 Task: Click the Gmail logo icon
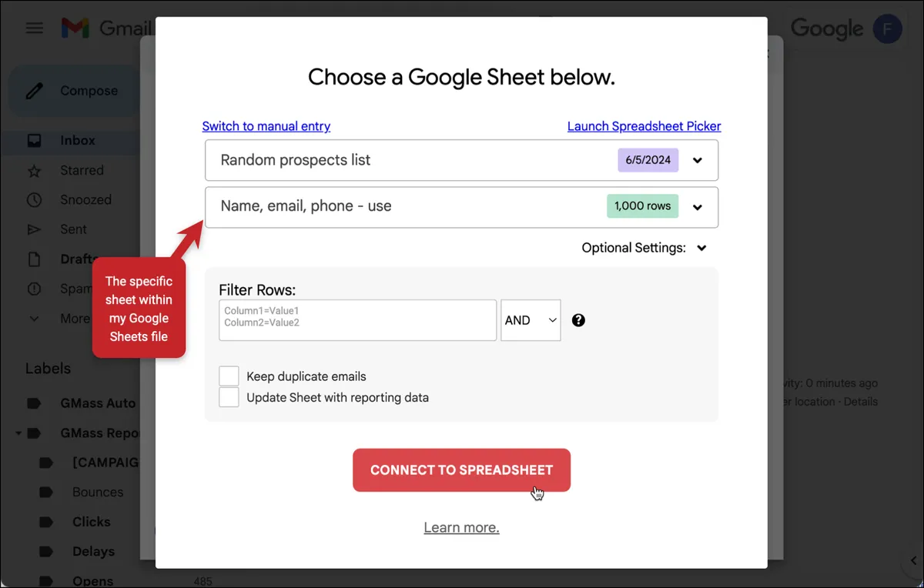(75, 28)
